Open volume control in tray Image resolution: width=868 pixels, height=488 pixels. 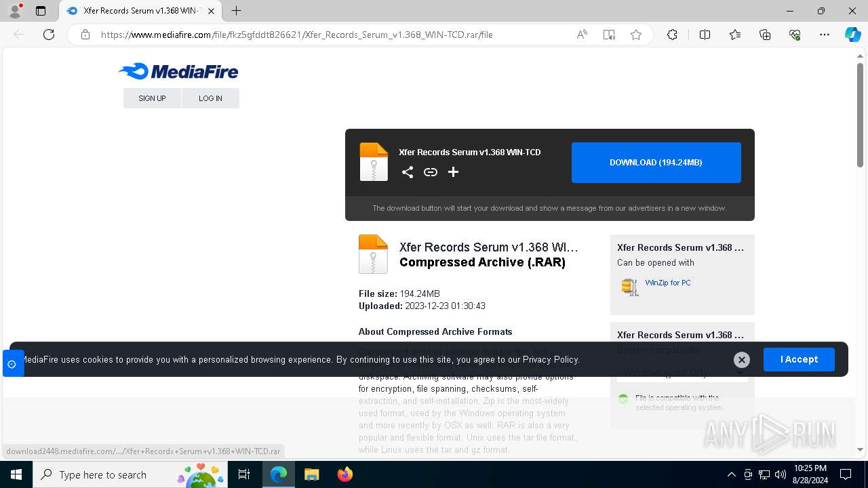[x=781, y=474]
